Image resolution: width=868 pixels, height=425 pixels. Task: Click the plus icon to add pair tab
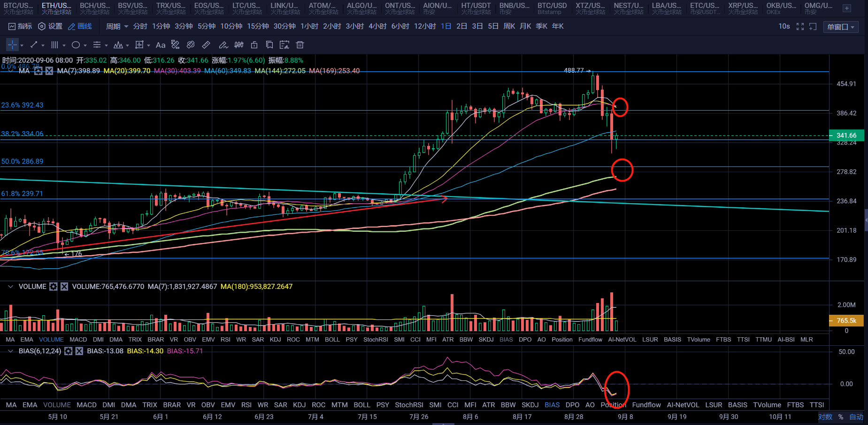tap(846, 8)
